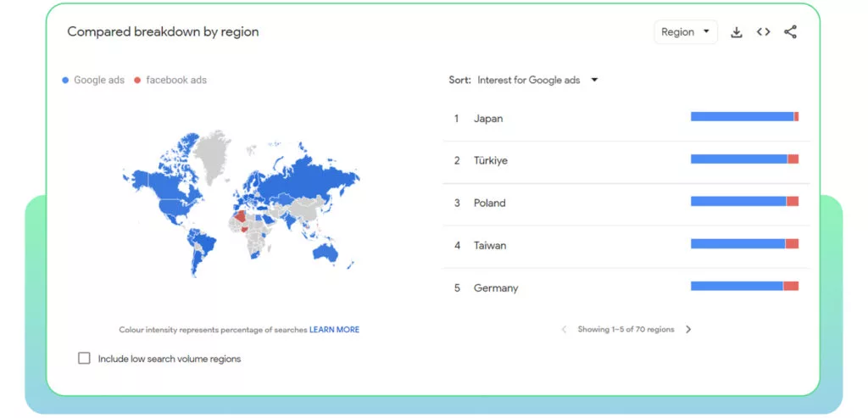
Task: Open the embed code icon
Action: click(764, 32)
